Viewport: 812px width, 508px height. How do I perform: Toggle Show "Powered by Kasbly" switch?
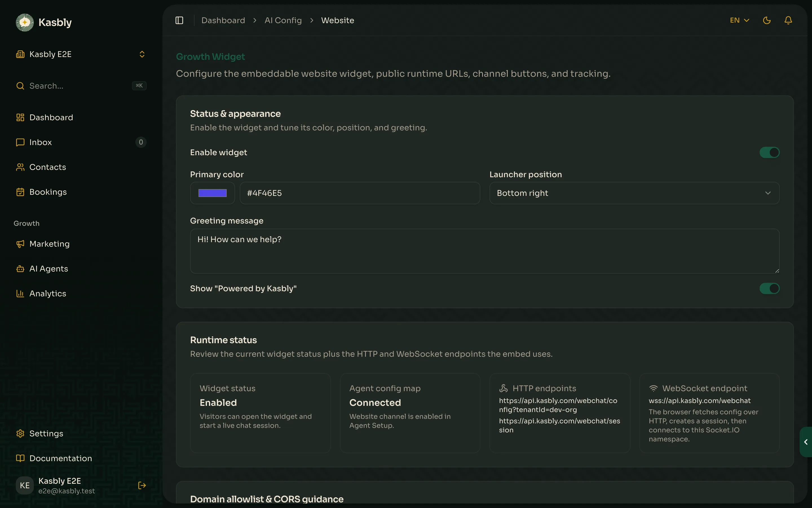pyautogui.click(x=769, y=289)
